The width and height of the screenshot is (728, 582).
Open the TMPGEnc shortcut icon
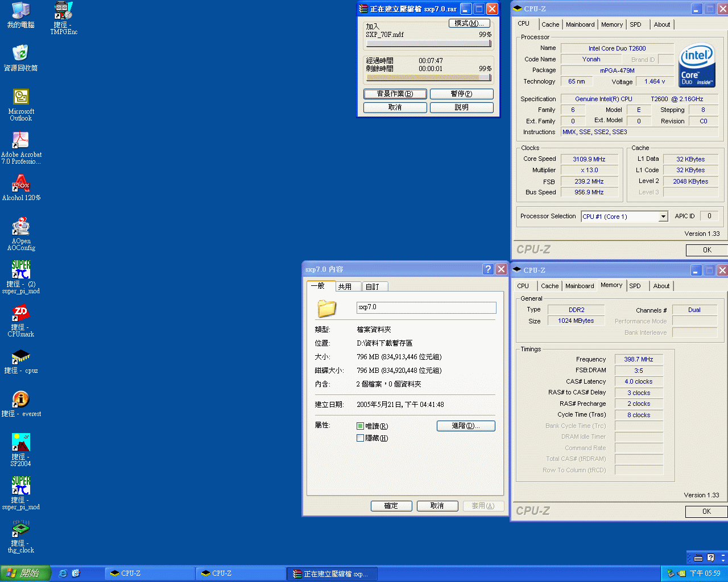point(63,10)
